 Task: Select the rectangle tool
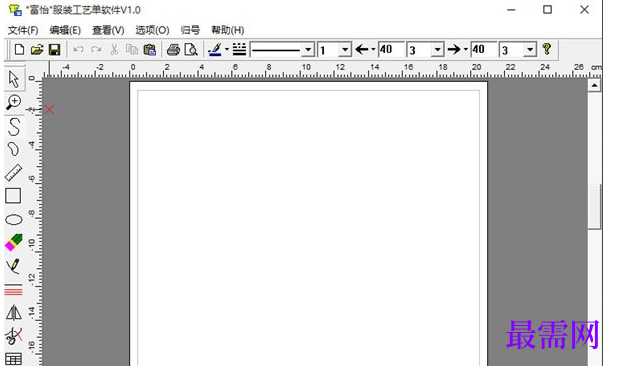pos(13,195)
